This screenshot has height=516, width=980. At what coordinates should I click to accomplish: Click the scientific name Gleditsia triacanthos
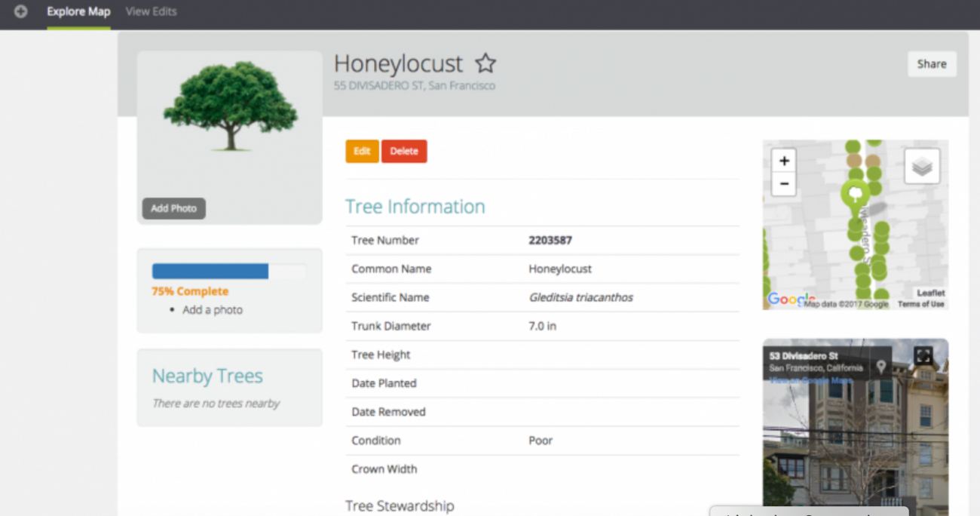point(581,297)
